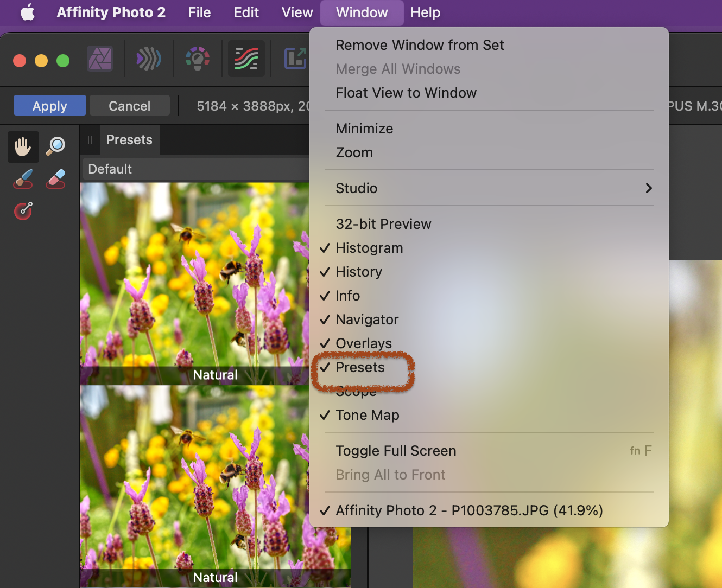This screenshot has width=722, height=588.
Task: Uncheck Histogram in the Window menu
Action: tap(369, 248)
